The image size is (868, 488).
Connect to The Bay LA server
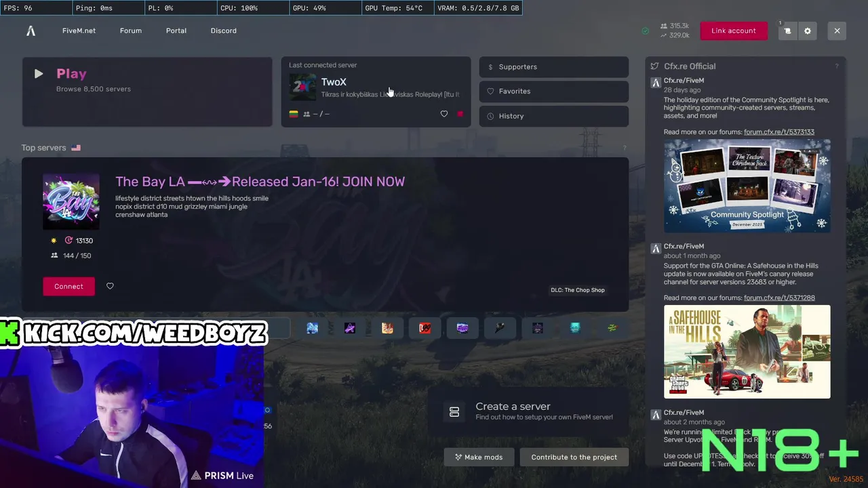pyautogui.click(x=68, y=286)
